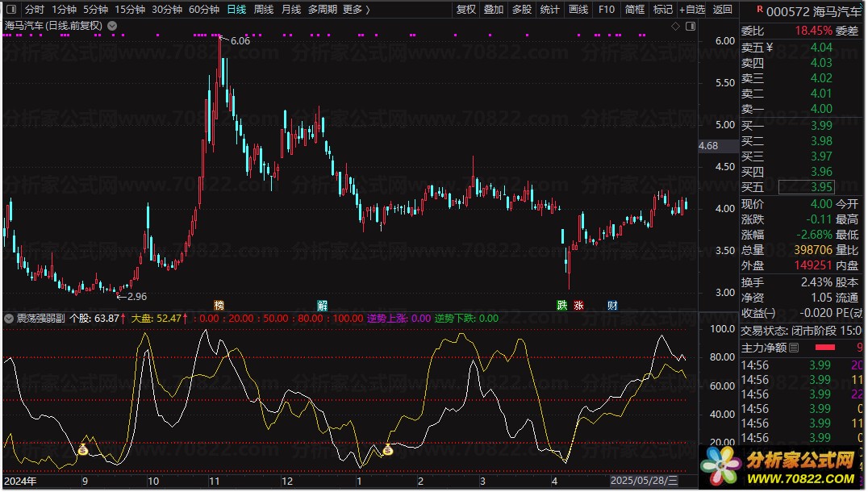Click the 卖五 price 4.04

pos(821,48)
